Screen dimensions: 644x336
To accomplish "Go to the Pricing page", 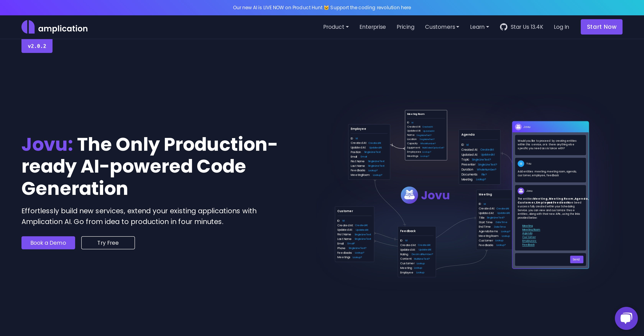I will pos(405,27).
